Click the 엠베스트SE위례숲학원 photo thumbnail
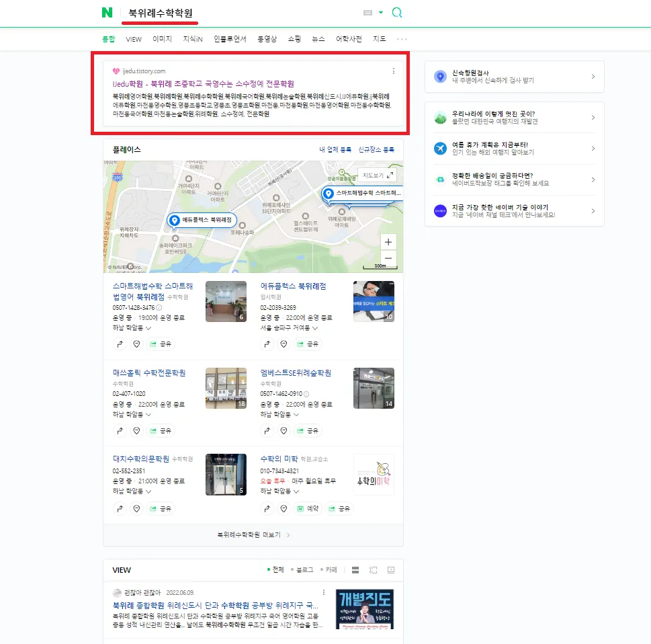Viewport: 651px width, 644px height. (x=374, y=388)
